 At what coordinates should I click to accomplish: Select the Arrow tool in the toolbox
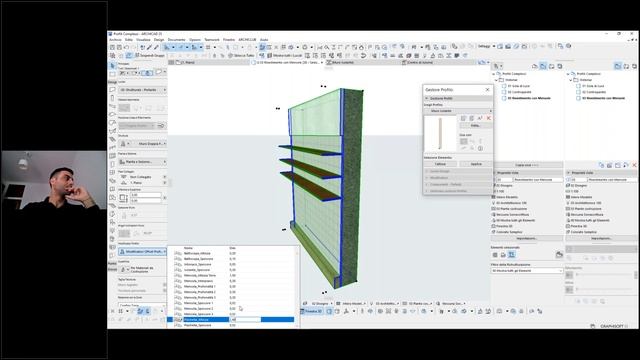pyautogui.click(x=113, y=65)
